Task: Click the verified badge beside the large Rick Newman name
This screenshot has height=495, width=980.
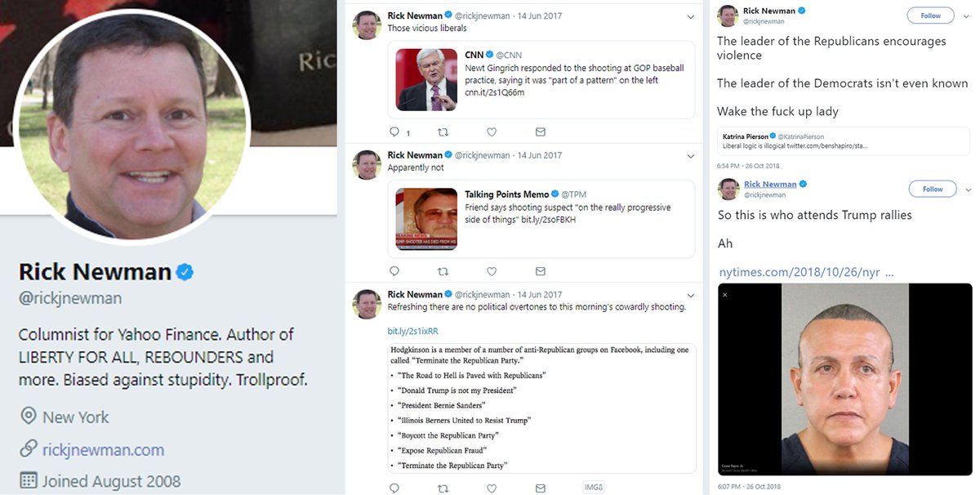Action: (185, 273)
